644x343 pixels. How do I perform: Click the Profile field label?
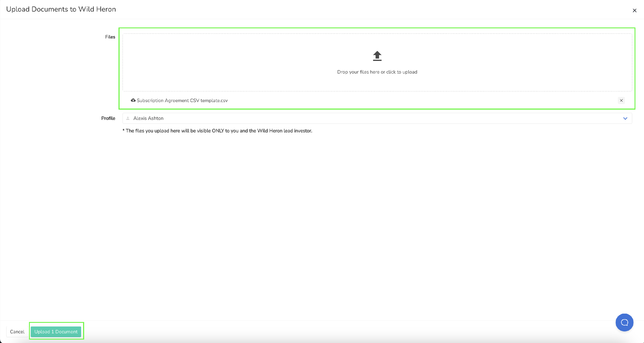coord(108,118)
